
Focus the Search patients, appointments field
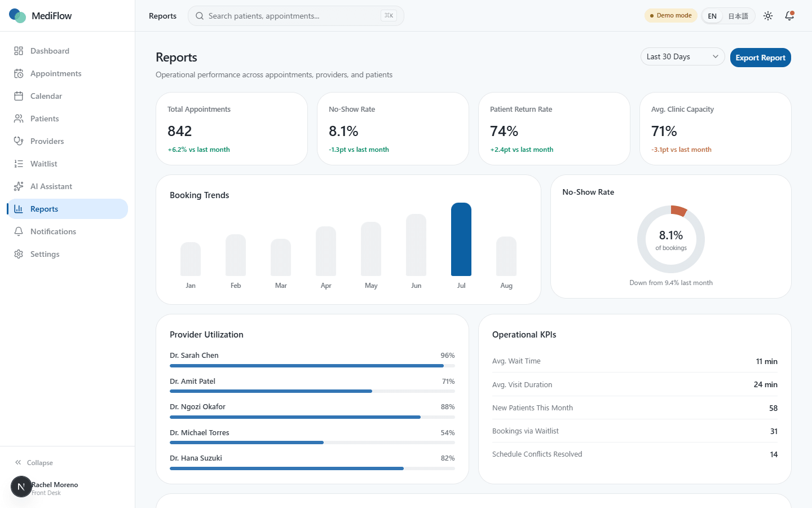pos(295,16)
